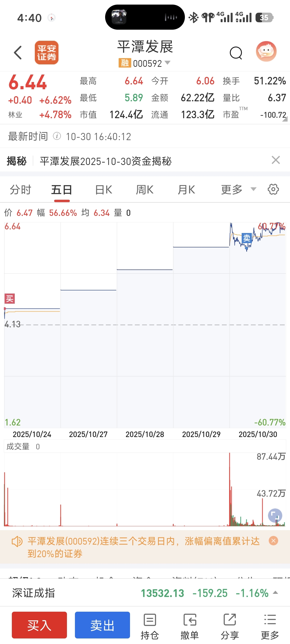The height and width of the screenshot is (644, 290).
Task: Open the search magnifier icon
Action: pos(236,53)
